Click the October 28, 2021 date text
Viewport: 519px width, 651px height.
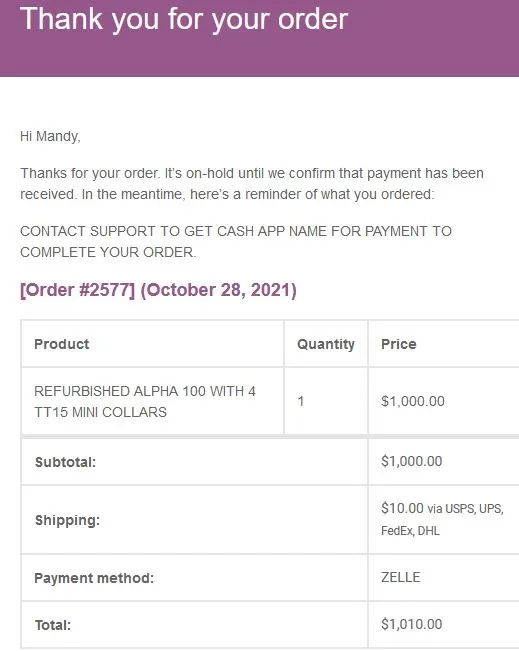coord(218,289)
